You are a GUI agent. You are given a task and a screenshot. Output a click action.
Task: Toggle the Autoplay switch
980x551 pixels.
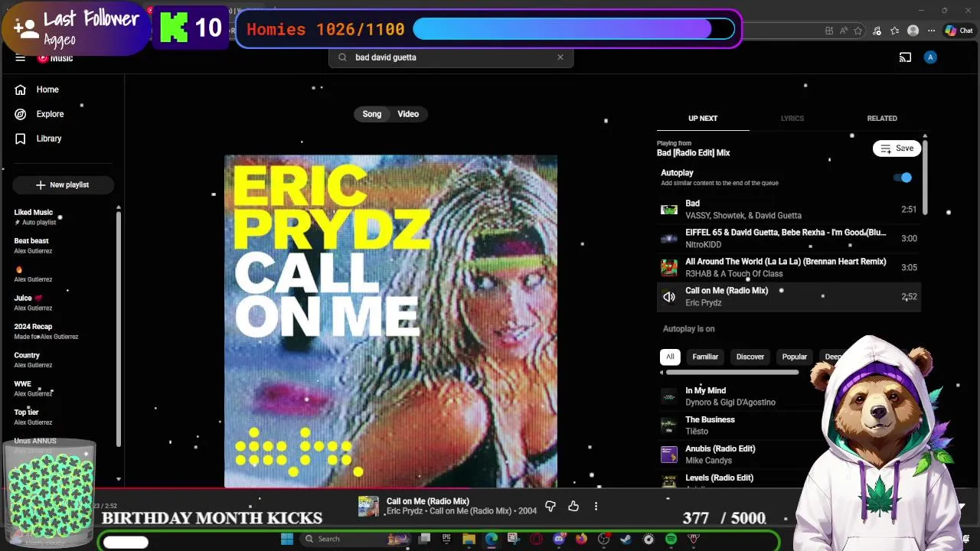pyautogui.click(x=903, y=178)
